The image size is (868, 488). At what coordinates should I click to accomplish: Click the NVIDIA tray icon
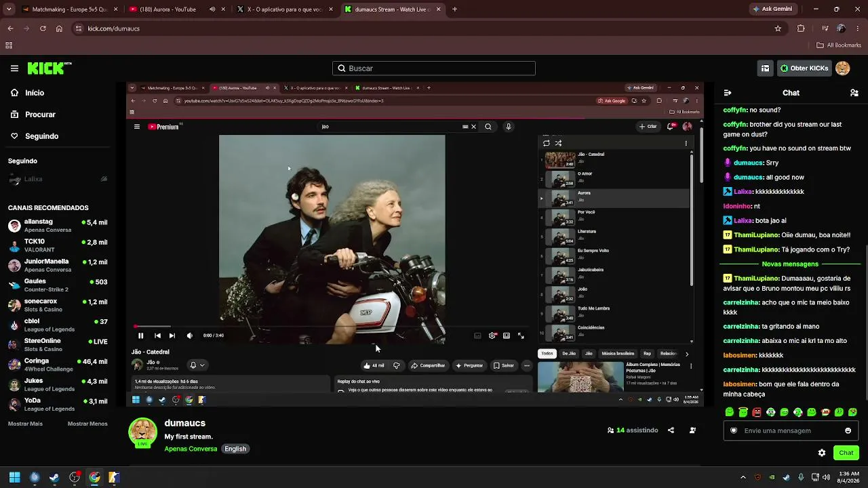[772, 477]
